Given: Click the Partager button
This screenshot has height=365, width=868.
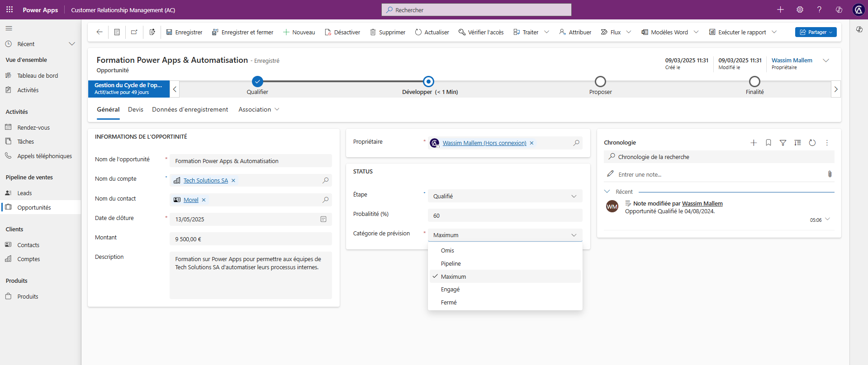Looking at the screenshot, I should coord(816,32).
